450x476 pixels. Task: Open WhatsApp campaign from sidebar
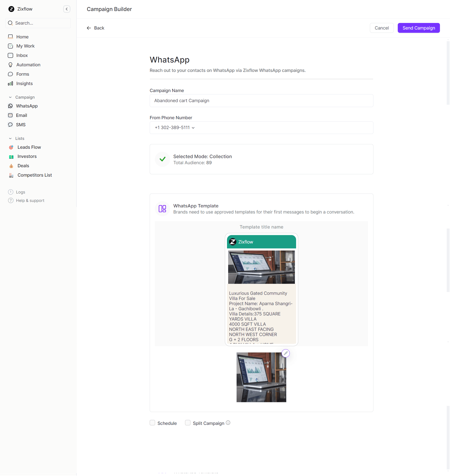point(27,106)
